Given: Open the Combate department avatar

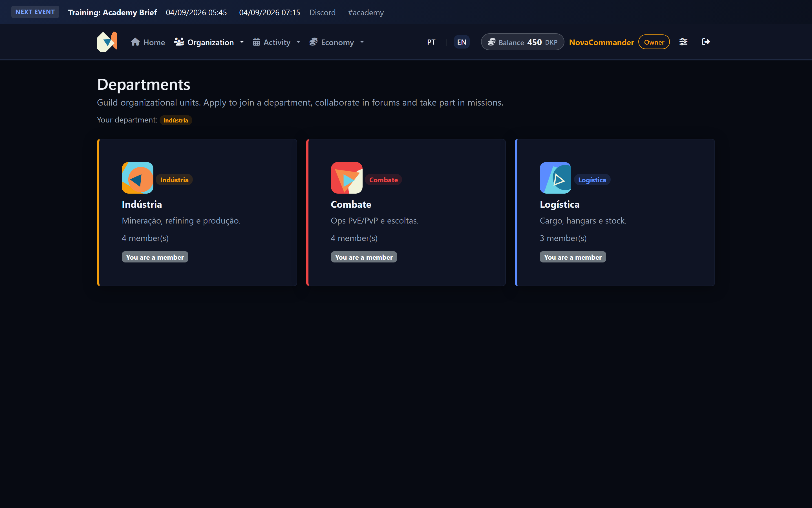Looking at the screenshot, I should tap(347, 178).
